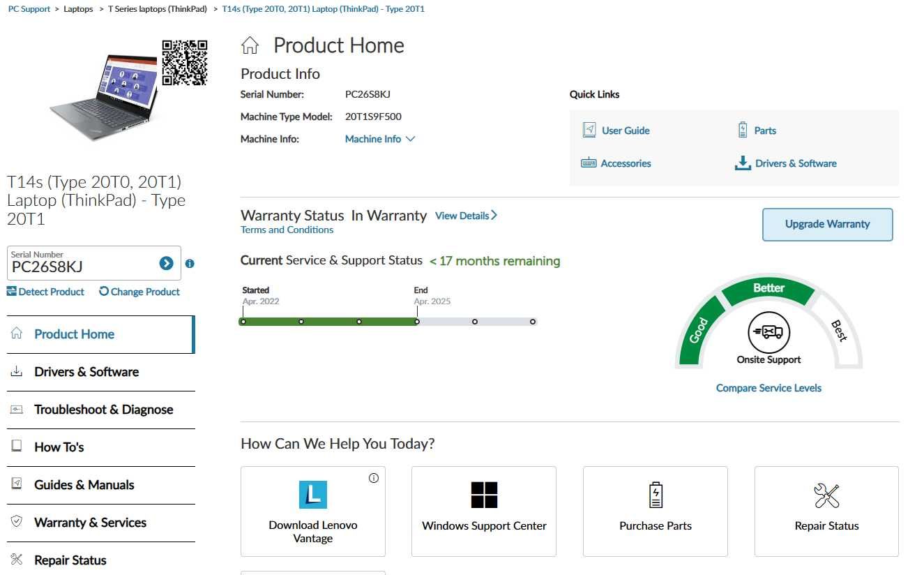Click the Drivers & Software download icon
The image size is (924, 575).
point(743,163)
